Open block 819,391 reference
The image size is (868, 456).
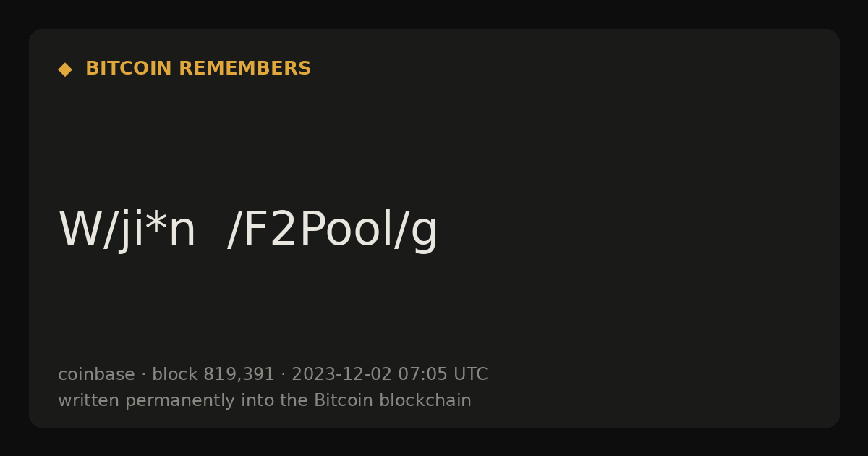(x=213, y=374)
